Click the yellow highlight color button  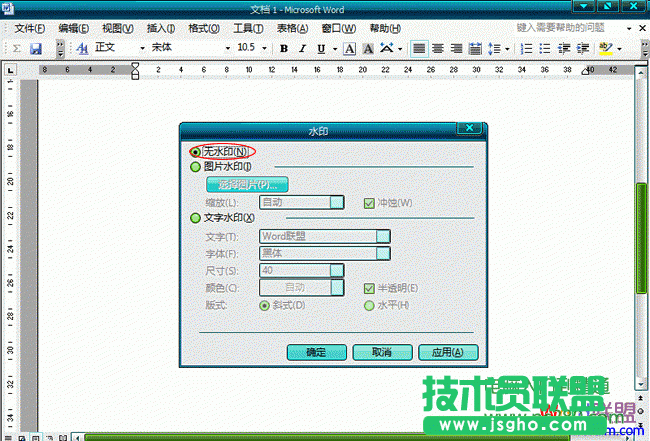(x=605, y=48)
